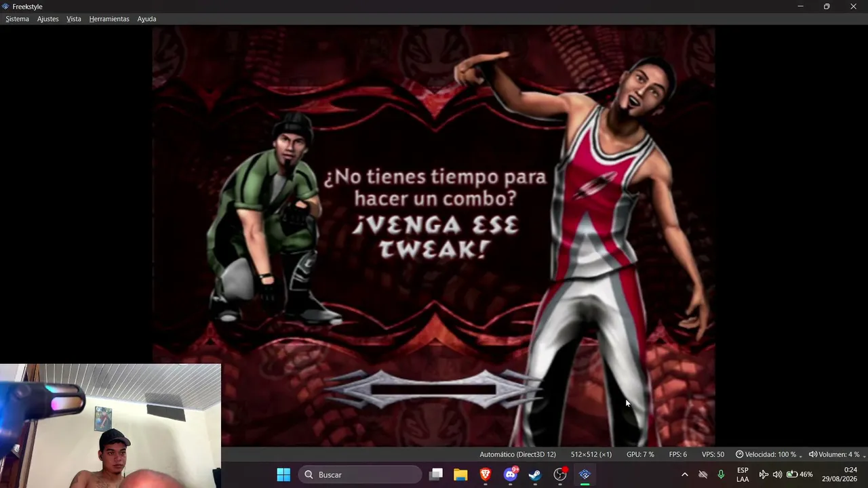868x488 pixels.
Task: Click the FPS: 6 status entry
Action: [x=677, y=454]
